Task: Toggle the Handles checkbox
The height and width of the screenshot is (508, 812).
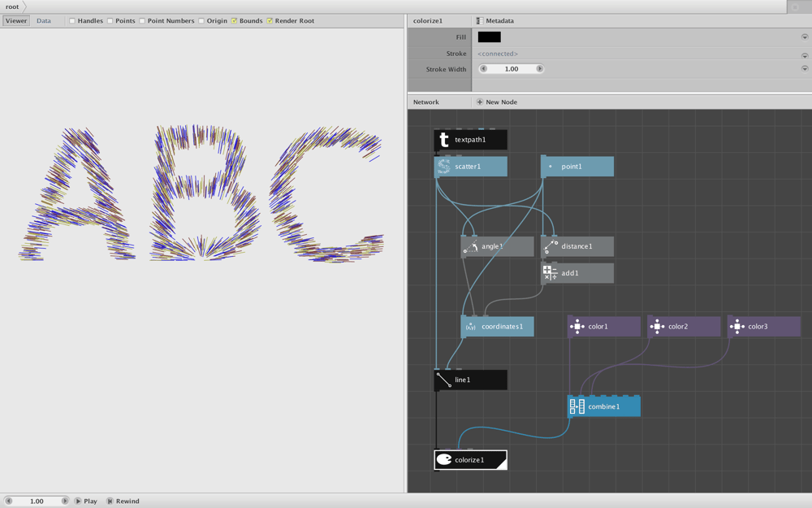Action: tap(72, 21)
